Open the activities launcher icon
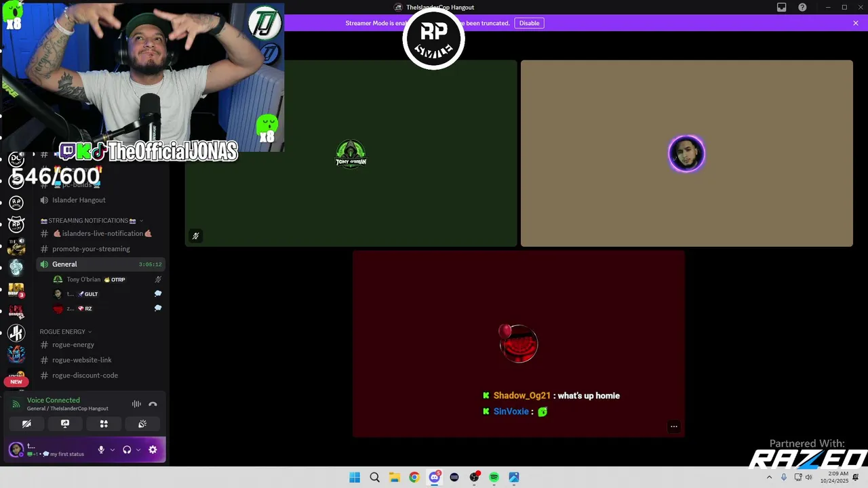The width and height of the screenshot is (868, 488). pos(104,424)
